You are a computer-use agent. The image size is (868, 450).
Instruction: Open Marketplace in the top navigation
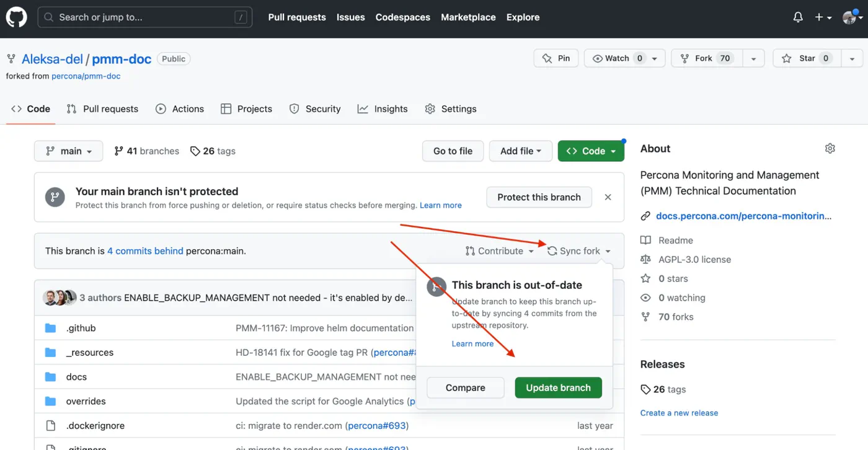pyautogui.click(x=468, y=17)
